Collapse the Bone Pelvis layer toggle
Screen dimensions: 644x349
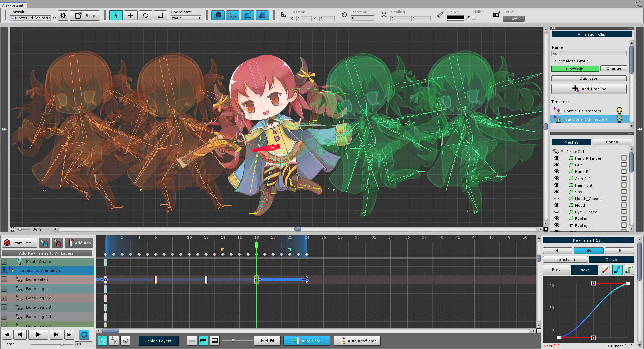[x=4, y=279]
